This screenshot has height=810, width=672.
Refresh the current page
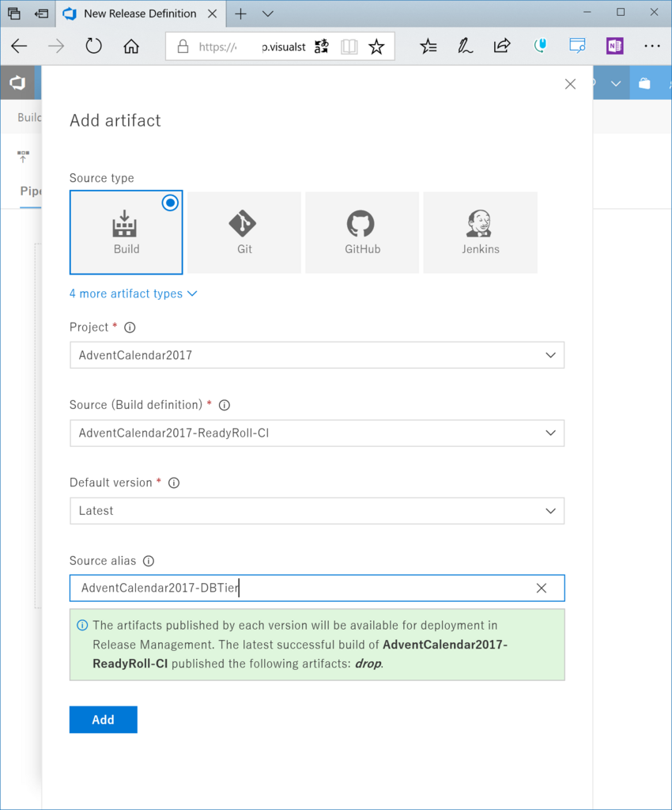click(x=93, y=47)
